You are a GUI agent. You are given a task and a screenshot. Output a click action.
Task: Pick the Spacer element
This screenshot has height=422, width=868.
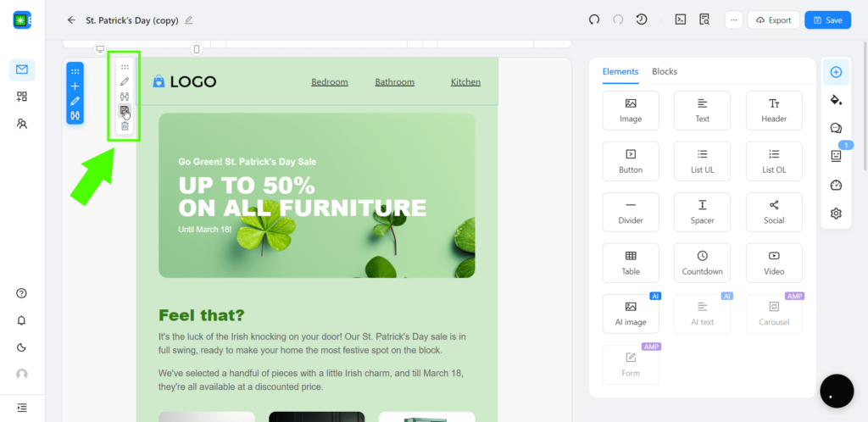tap(702, 213)
